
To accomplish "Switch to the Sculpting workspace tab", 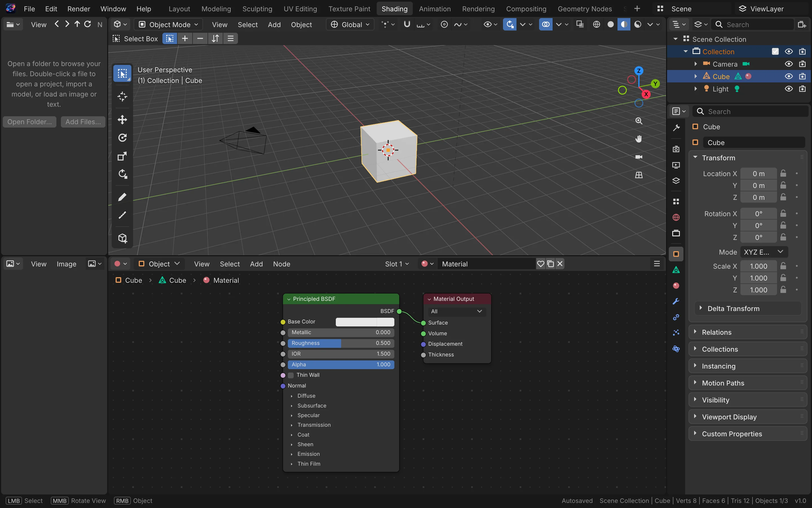I will click(x=257, y=9).
